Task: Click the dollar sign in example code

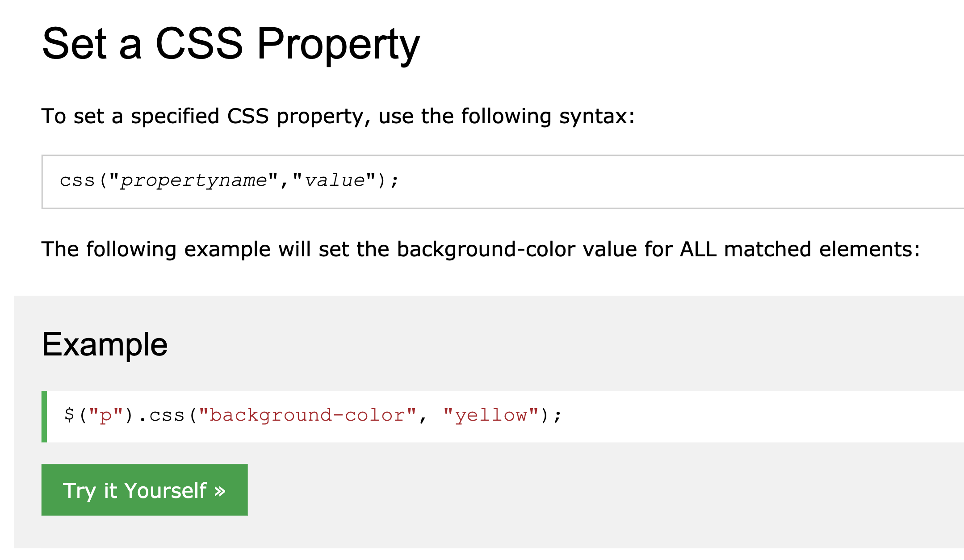Action: point(69,415)
